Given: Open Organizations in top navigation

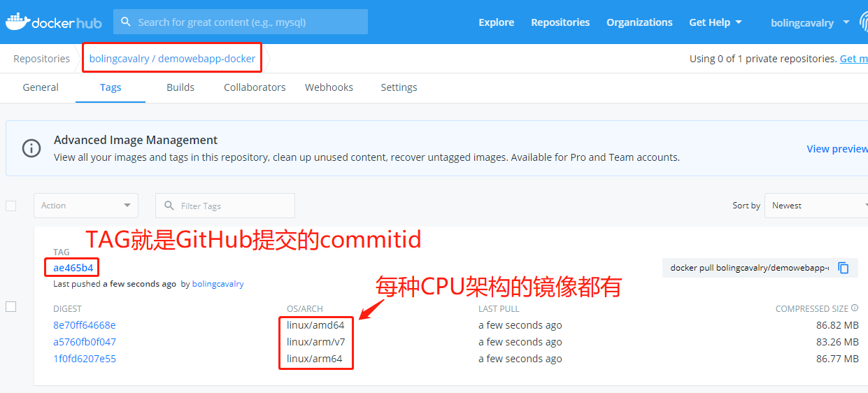Looking at the screenshot, I should [x=639, y=22].
